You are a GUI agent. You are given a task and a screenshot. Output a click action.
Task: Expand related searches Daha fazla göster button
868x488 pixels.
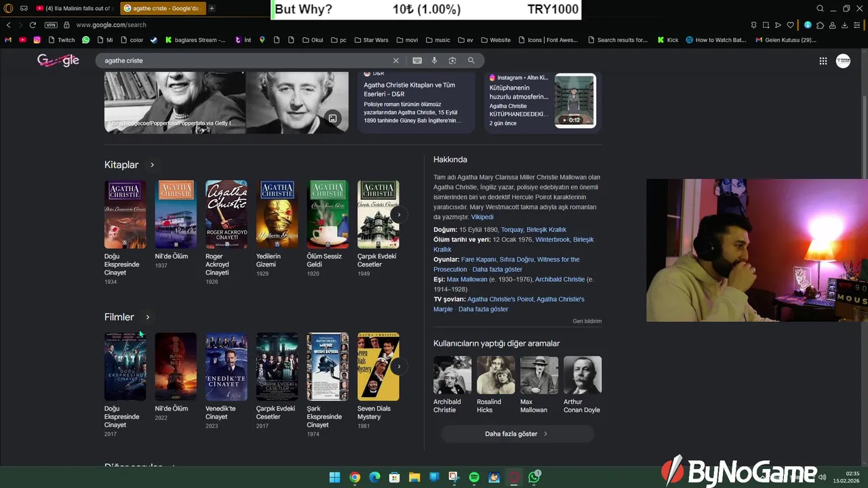[517, 434]
